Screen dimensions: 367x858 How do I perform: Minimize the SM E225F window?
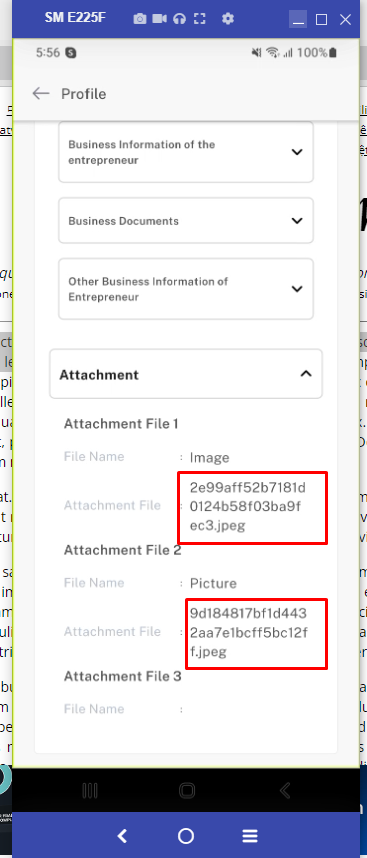(298, 20)
